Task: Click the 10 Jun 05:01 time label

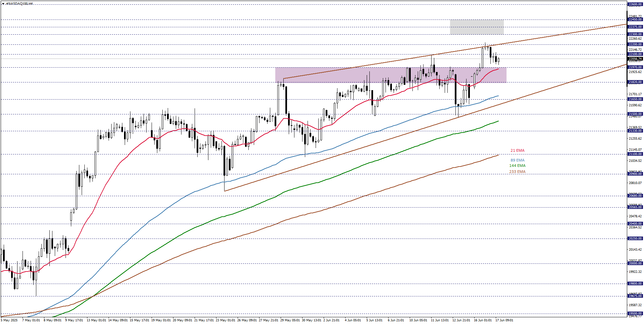Action: tap(418, 320)
